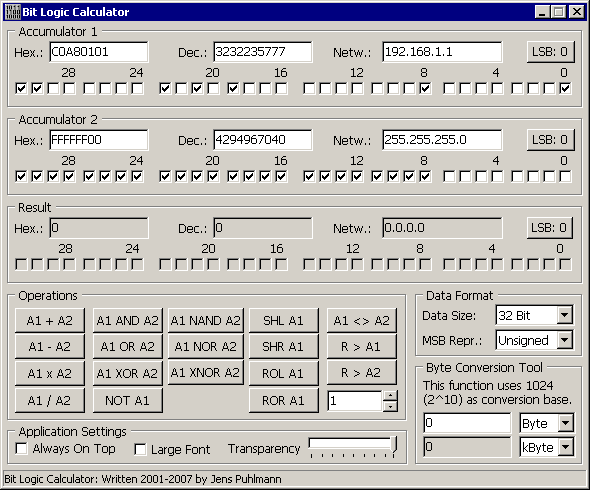
Task: Toggle bit 31 checkbox in Result row
Action: 21,264
